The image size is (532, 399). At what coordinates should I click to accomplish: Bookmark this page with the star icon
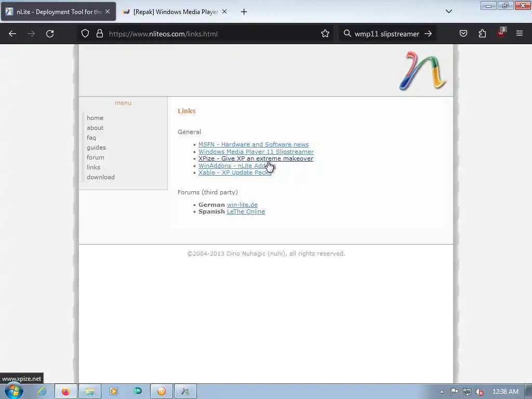pos(325,34)
